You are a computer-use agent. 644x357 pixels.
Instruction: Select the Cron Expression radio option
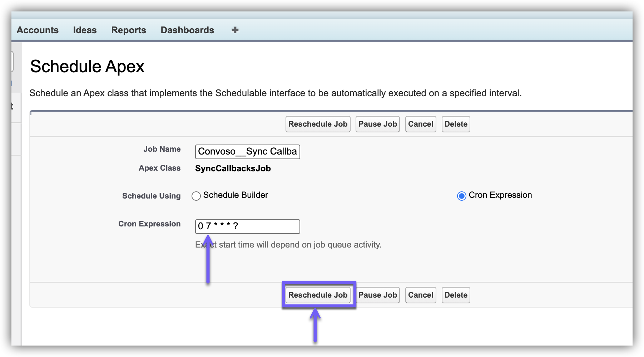coord(462,196)
